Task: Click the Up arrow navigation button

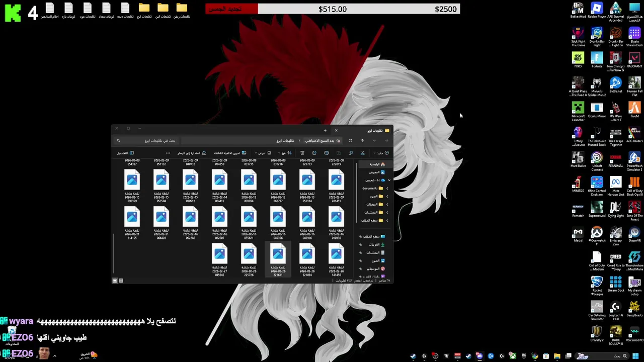Action: coord(362,141)
